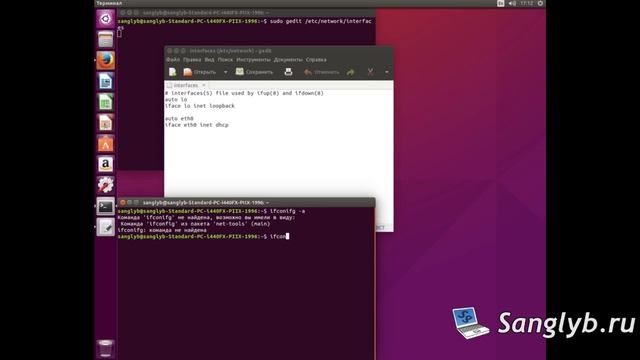Expand the recent files arrow beside Открыть
The image size is (640, 360).
[225, 72]
